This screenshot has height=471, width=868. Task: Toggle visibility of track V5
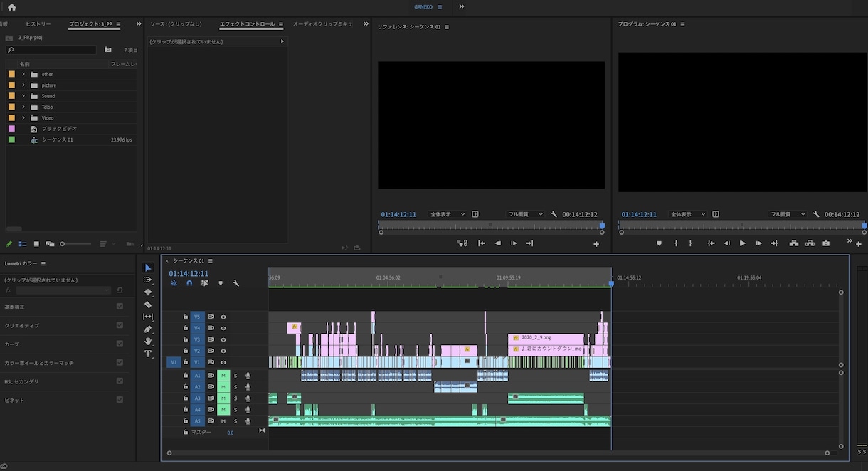click(x=223, y=317)
